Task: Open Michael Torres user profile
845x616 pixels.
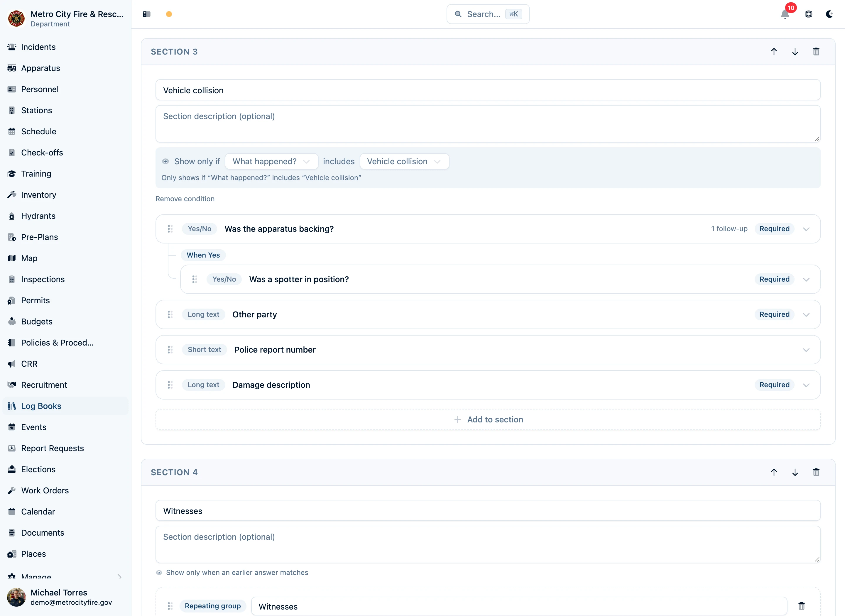Action: click(x=65, y=597)
